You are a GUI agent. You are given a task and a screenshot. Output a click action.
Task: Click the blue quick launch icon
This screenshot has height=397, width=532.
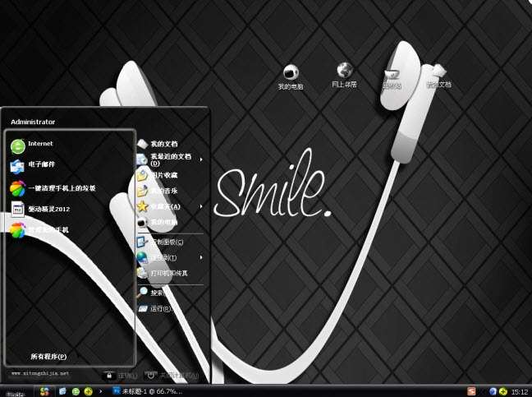tap(62, 391)
